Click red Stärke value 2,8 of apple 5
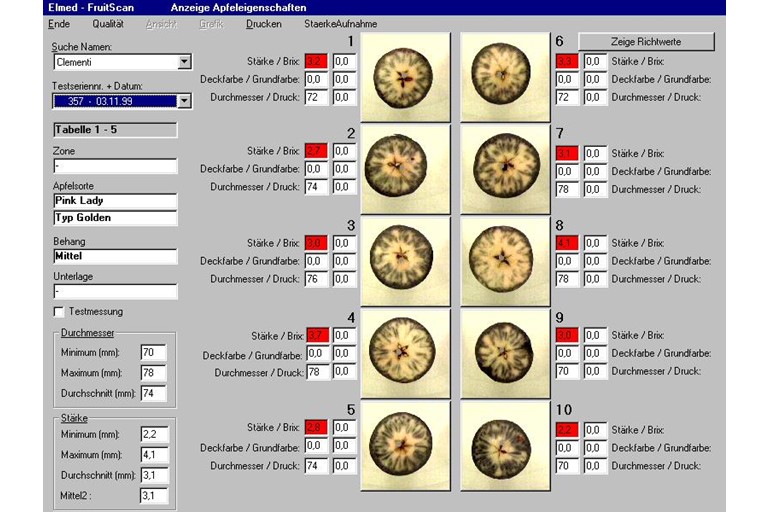 click(316, 427)
